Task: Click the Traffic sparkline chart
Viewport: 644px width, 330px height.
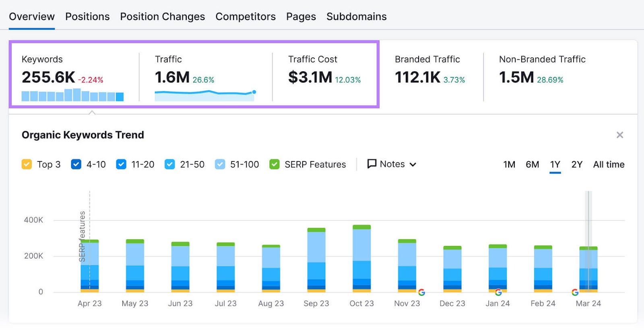Action: pyautogui.click(x=205, y=95)
